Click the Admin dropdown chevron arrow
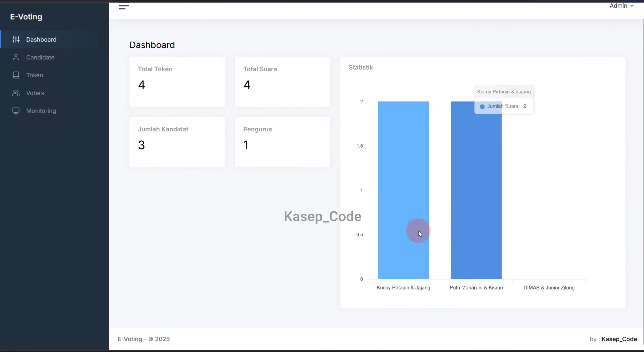The width and height of the screenshot is (644, 352). [632, 6]
